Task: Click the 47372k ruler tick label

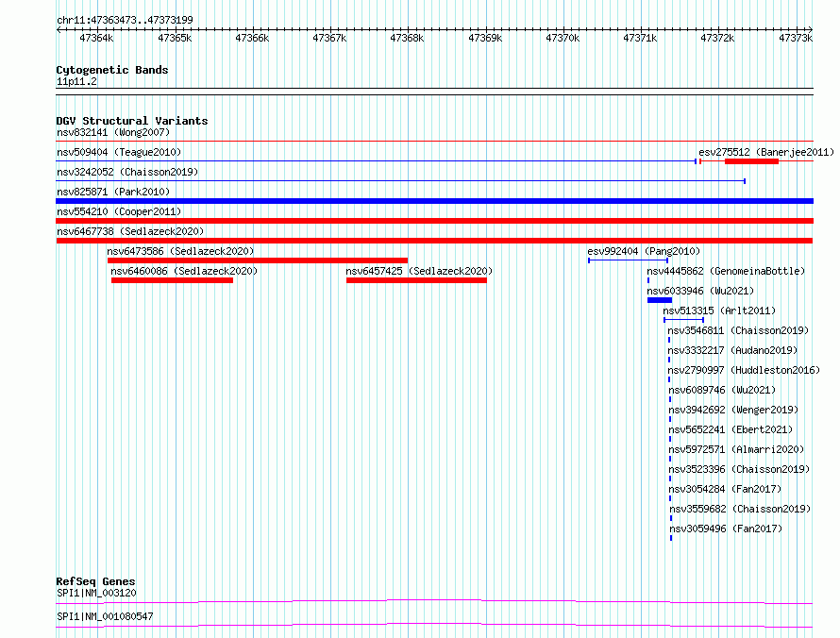Action: tap(717, 38)
